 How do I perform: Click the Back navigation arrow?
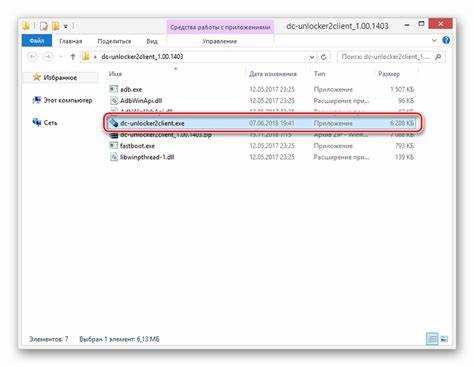click(33, 57)
